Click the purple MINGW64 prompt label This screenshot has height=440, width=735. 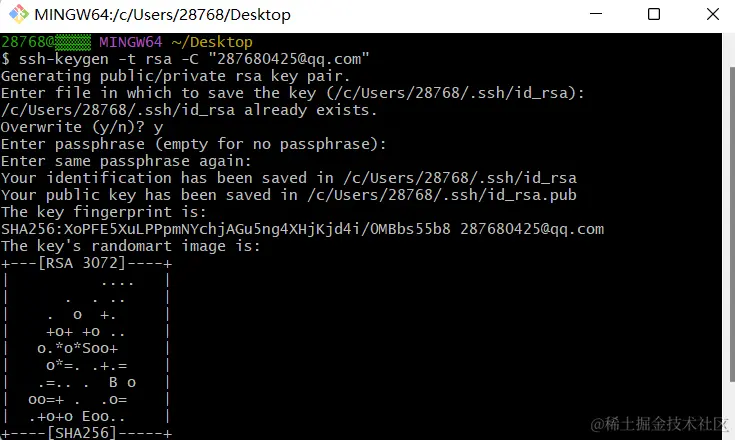tap(129, 43)
